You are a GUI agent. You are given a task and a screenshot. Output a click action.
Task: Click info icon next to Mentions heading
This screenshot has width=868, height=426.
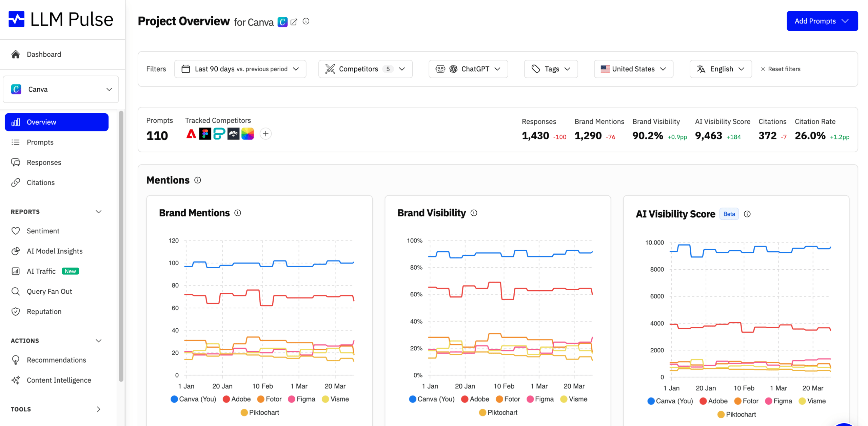198,180
